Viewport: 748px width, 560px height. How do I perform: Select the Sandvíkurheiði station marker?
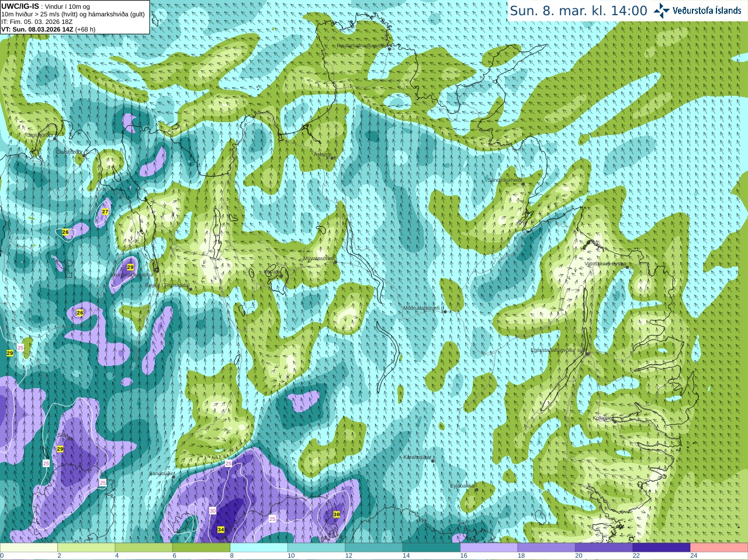523,184
